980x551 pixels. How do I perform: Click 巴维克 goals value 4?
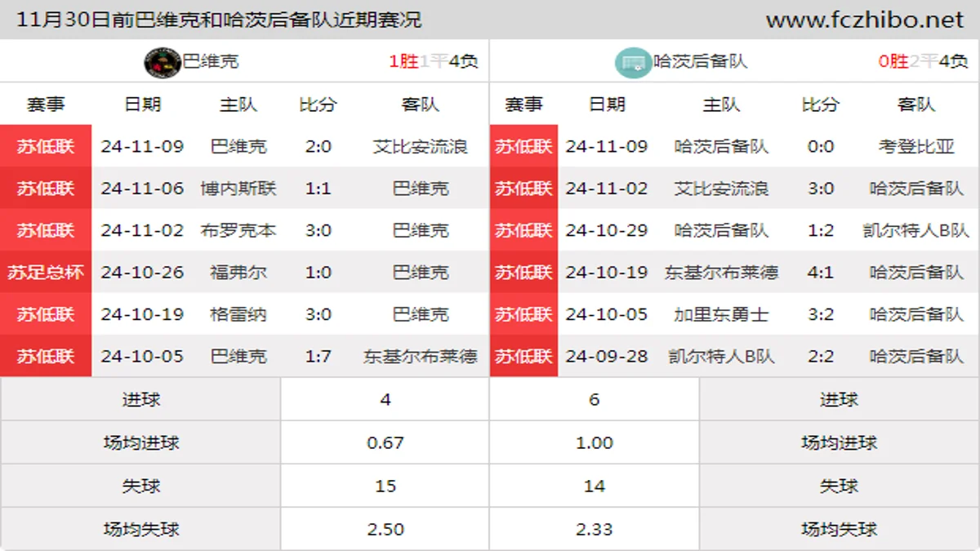tap(385, 399)
